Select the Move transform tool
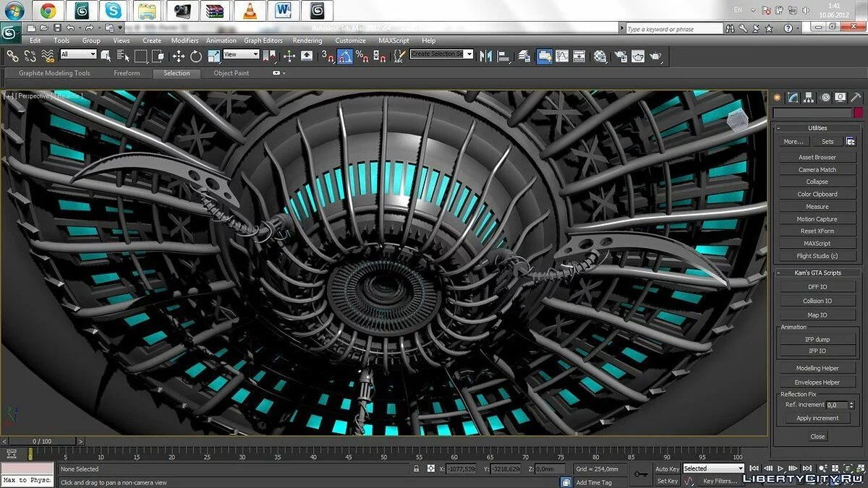 coord(179,56)
